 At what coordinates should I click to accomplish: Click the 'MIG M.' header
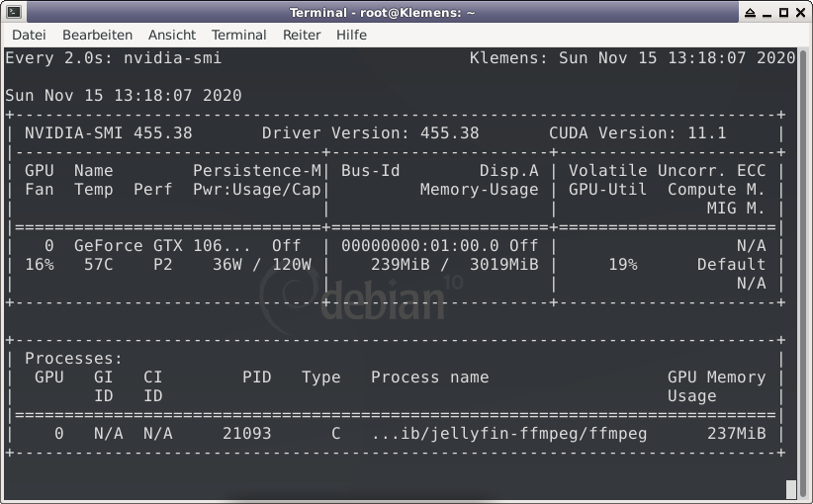736,209
